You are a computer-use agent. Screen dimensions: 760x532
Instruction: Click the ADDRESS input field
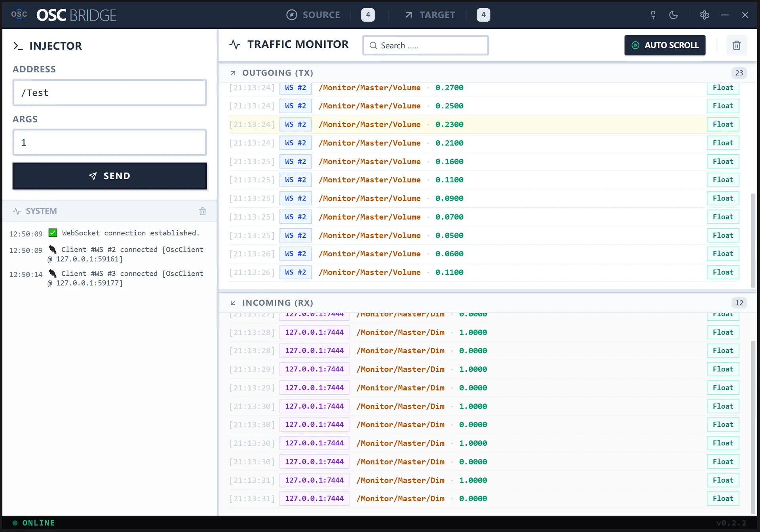110,93
